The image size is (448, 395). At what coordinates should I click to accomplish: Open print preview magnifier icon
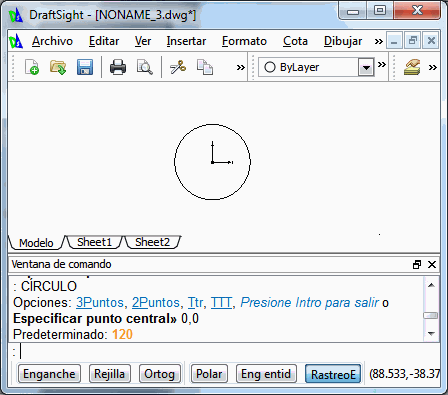tap(145, 67)
